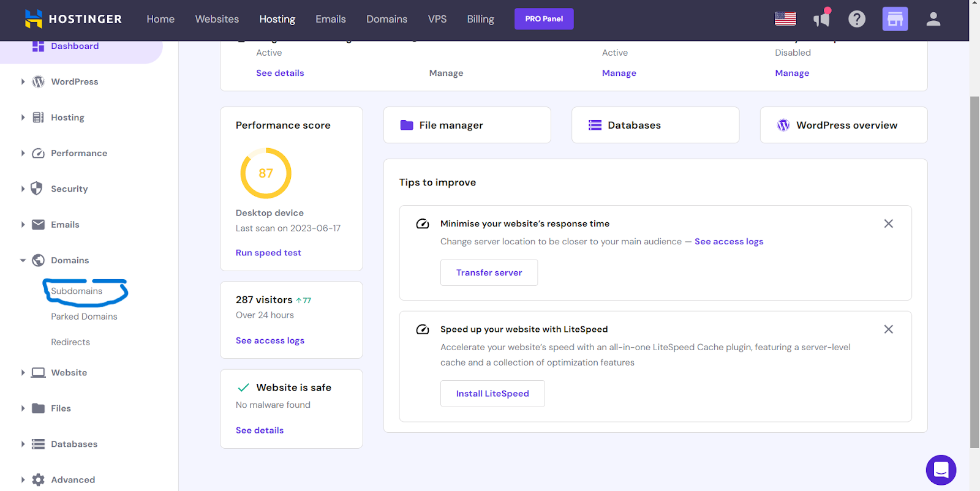Click the WordPress overview logo icon
The image size is (980, 491).
coord(783,125)
